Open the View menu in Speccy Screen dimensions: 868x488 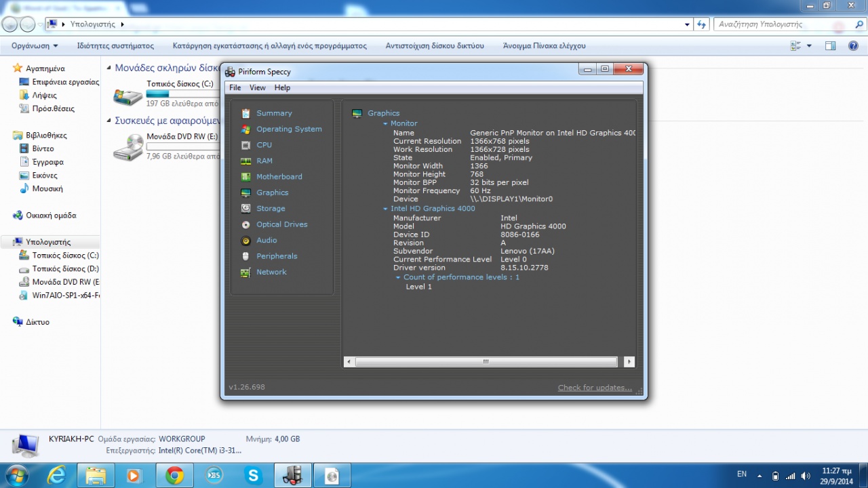[258, 87]
